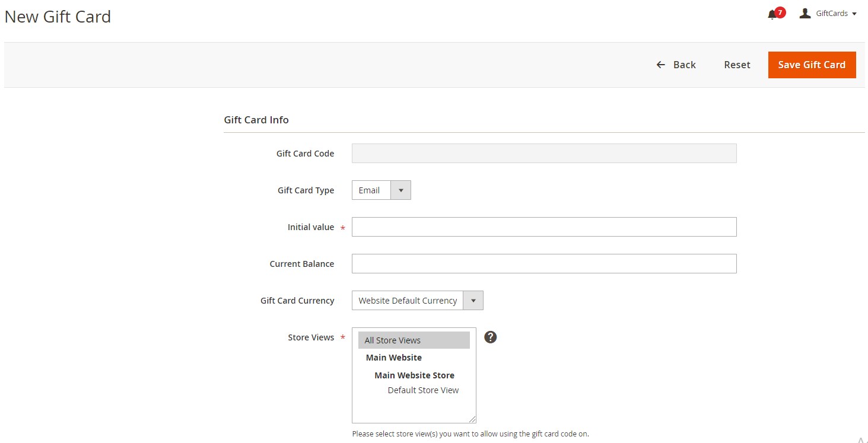Open the Gift Card Type dropdown
This screenshot has height=443, width=868.
pyautogui.click(x=381, y=190)
